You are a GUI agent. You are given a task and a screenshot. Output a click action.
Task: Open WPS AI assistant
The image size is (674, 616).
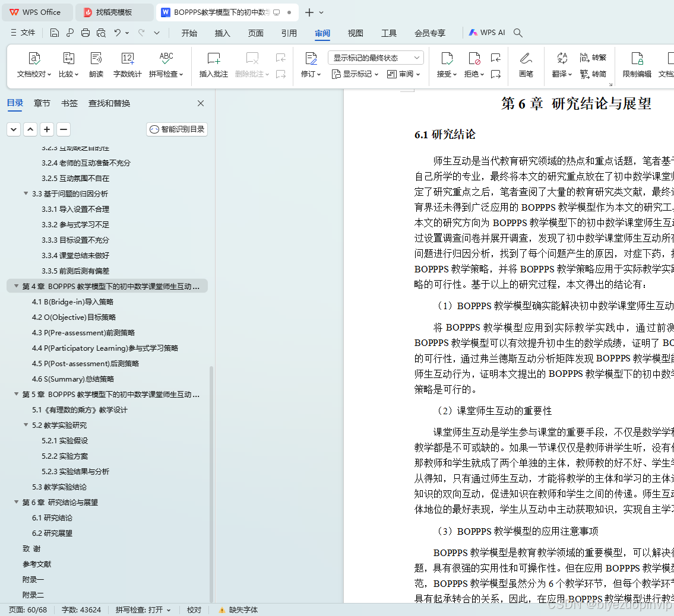click(486, 33)
